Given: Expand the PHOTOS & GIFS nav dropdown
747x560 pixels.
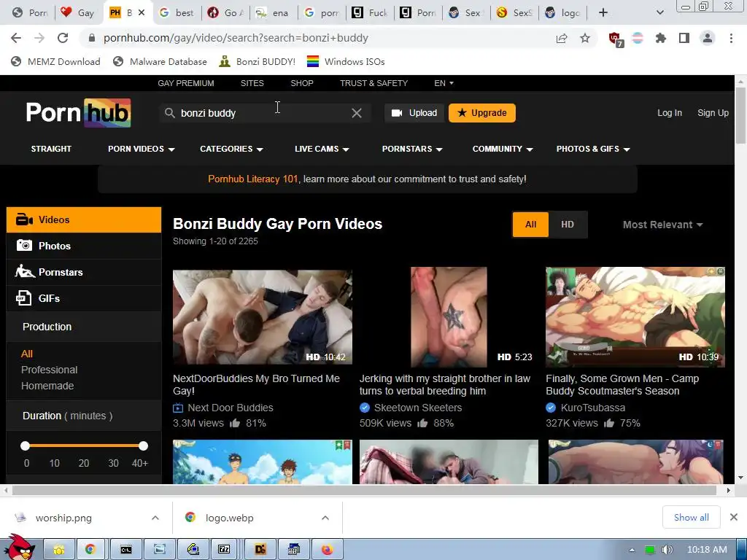Looking at the screenshot, I should [x=593, y=149].
